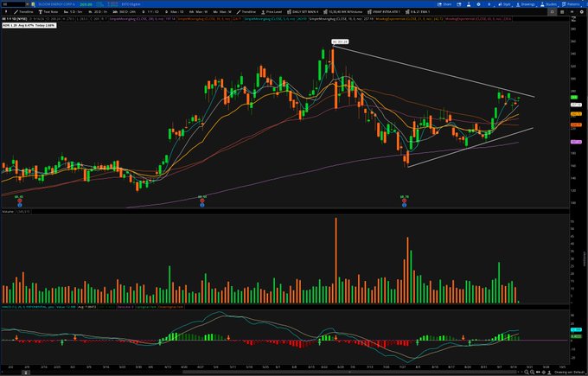The width and height of the screenshot is (588, 376).
Task: Click the purple 200 SMA price label
Action: (x=576, y=142)
